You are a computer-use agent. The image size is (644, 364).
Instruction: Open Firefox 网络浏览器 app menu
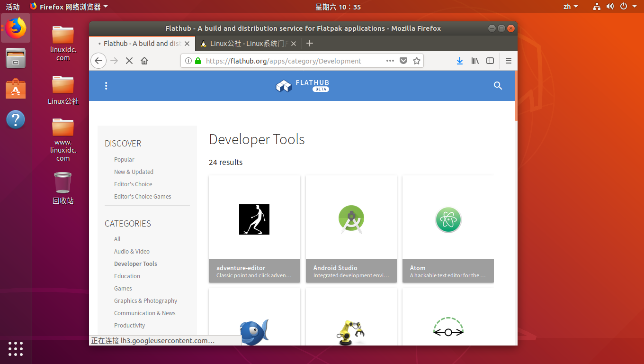(69, 7)
